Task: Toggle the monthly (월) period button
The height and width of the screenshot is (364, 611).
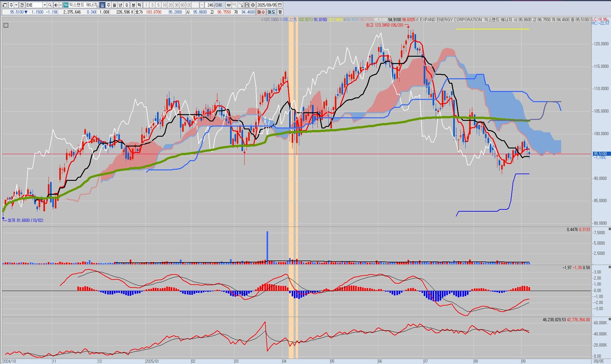Action: click(114, 5)
